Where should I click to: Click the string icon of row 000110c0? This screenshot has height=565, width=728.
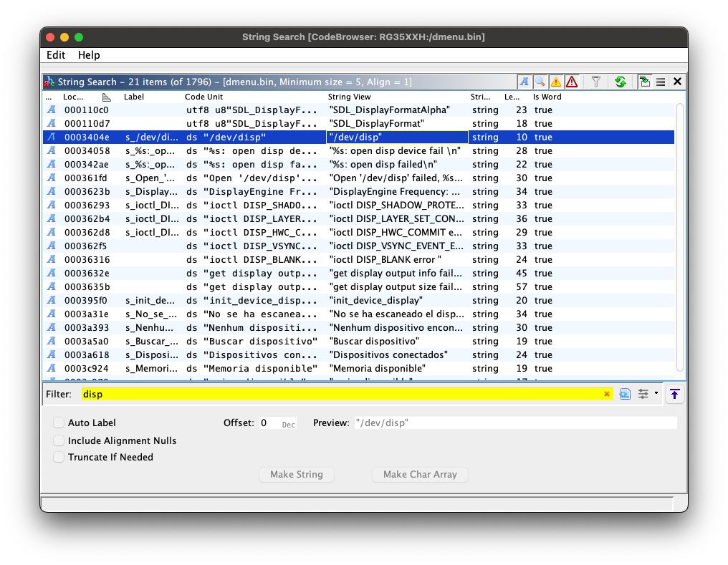(x=51, y=110)
